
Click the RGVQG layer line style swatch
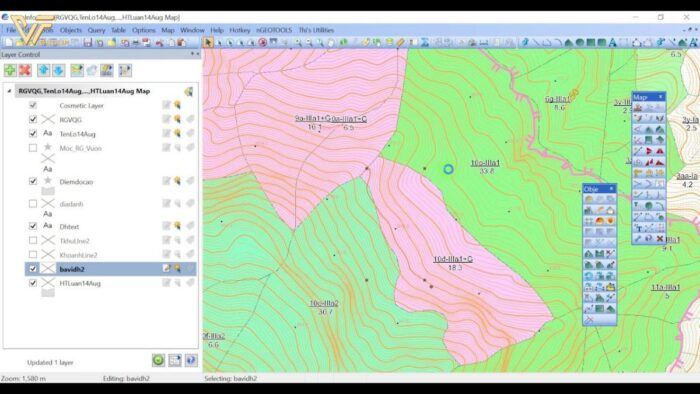point(48,119)
